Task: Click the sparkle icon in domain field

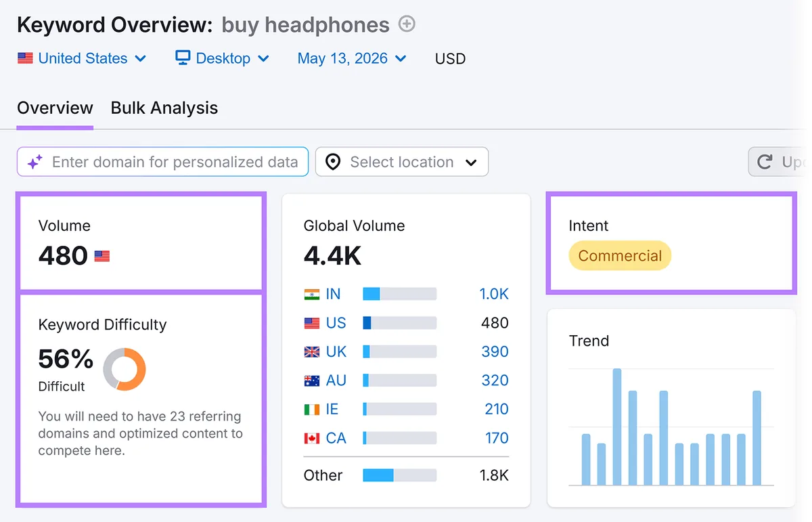Action: pyautogui.click(x=35, y=162)
